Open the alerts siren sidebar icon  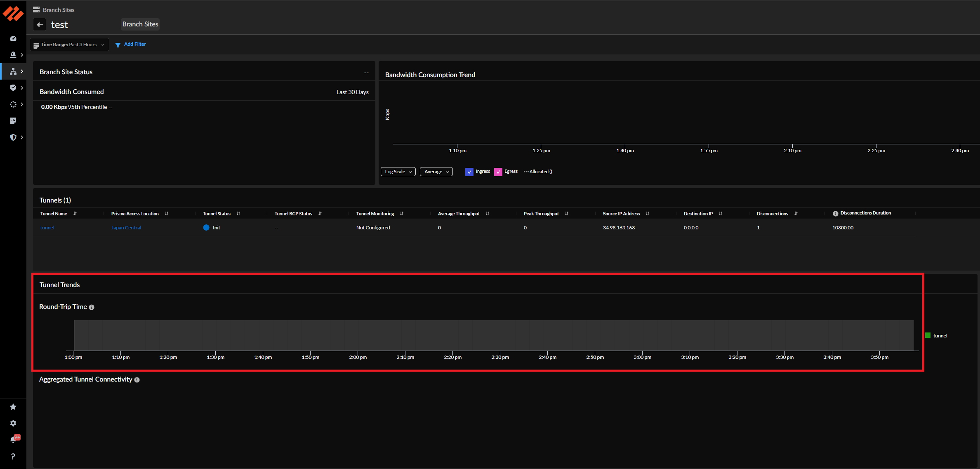coord(13,55)
